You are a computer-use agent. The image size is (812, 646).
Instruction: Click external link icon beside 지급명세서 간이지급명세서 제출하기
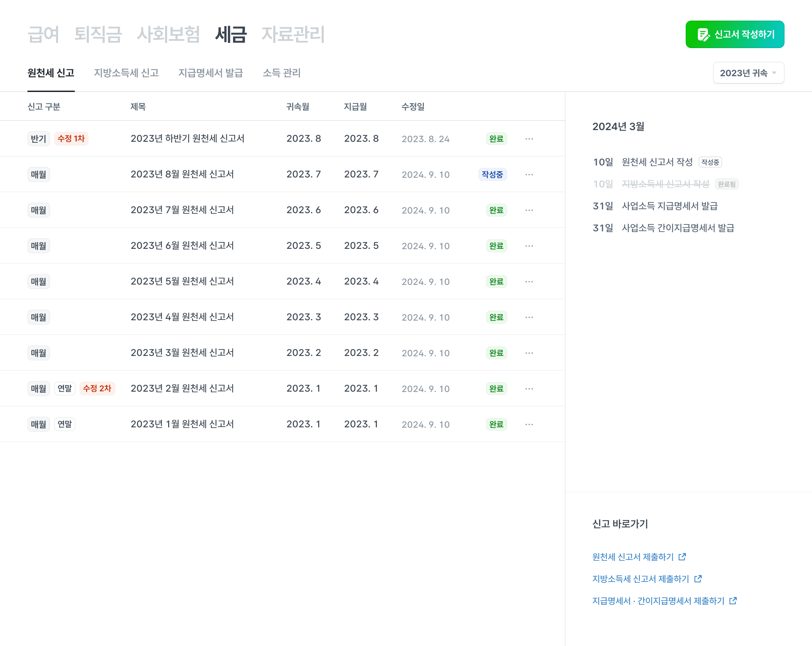tap(733, 601)
